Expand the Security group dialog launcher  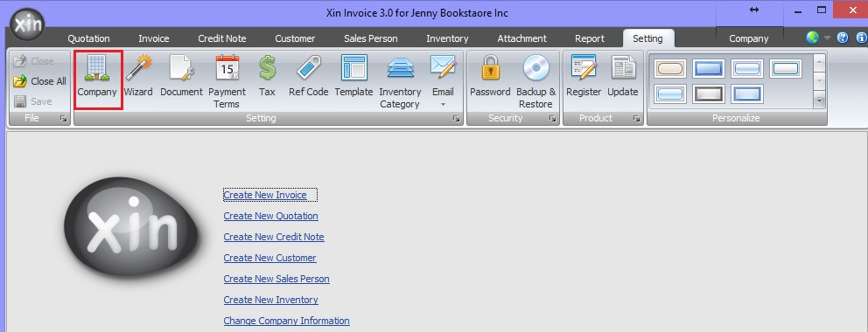[x=552, y=118]
